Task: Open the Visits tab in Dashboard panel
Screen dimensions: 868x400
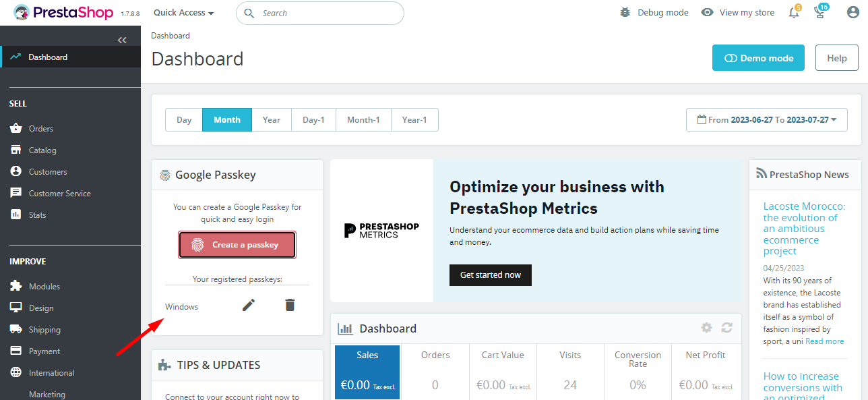Action: coord(570,372)
